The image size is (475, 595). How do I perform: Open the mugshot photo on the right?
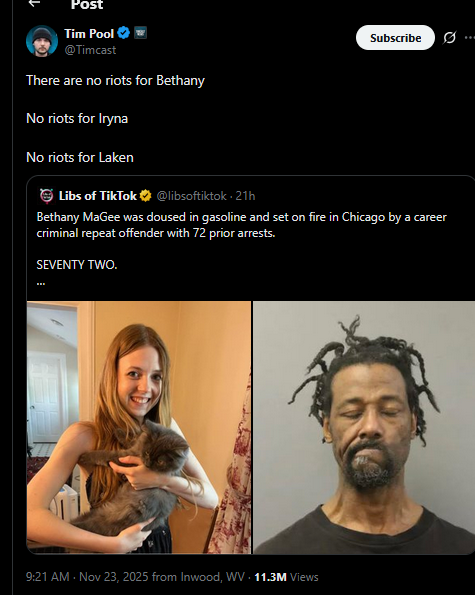[364, 427]
